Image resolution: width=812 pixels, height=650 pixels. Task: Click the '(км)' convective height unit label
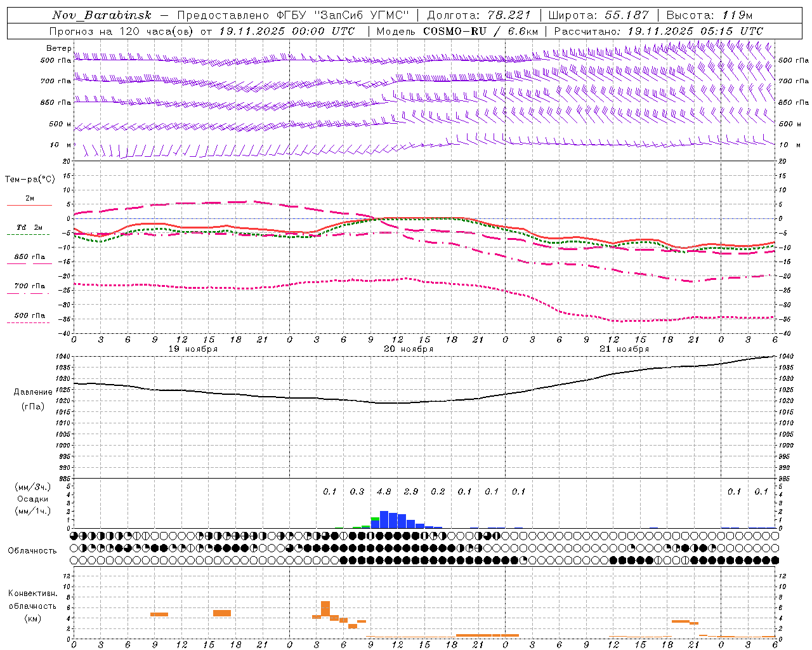(x=32, y=618)
